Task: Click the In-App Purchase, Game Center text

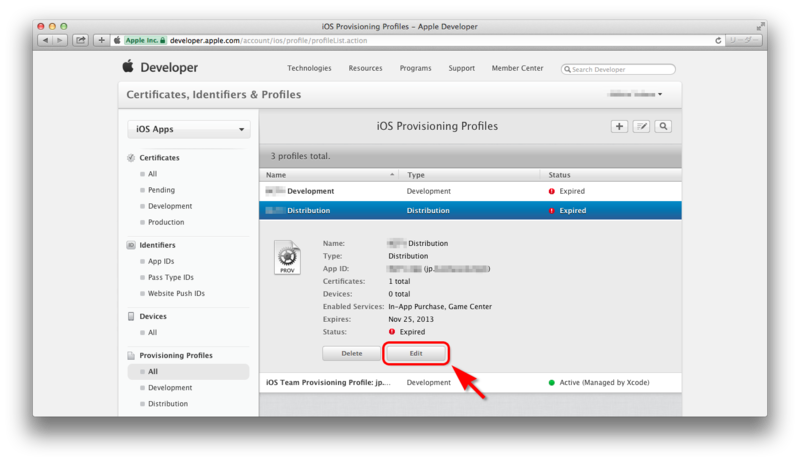Action: coord(440,306)
